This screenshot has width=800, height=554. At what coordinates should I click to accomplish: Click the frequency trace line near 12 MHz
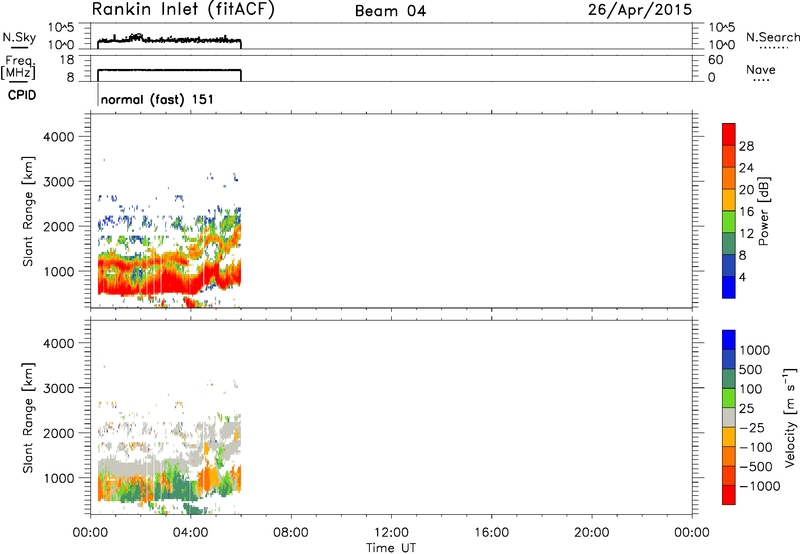point(169,70)
